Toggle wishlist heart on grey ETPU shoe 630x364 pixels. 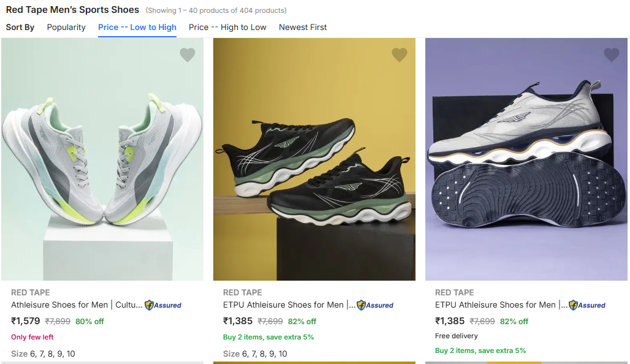[x=612, y=55]
